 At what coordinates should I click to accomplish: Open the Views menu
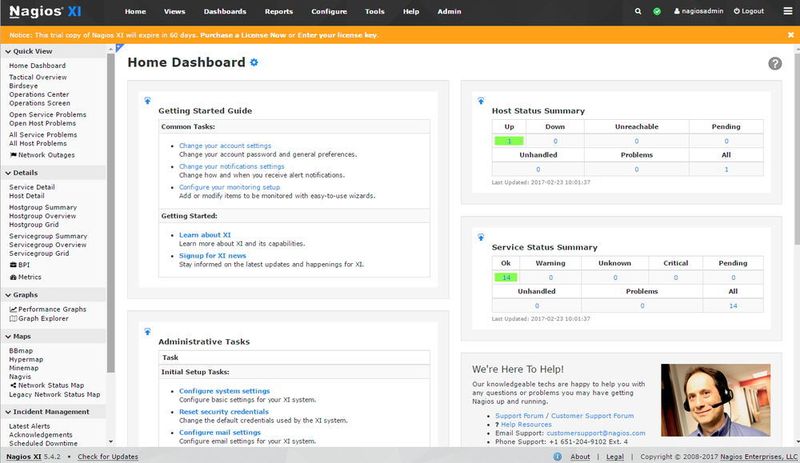[x=174, y=11]
